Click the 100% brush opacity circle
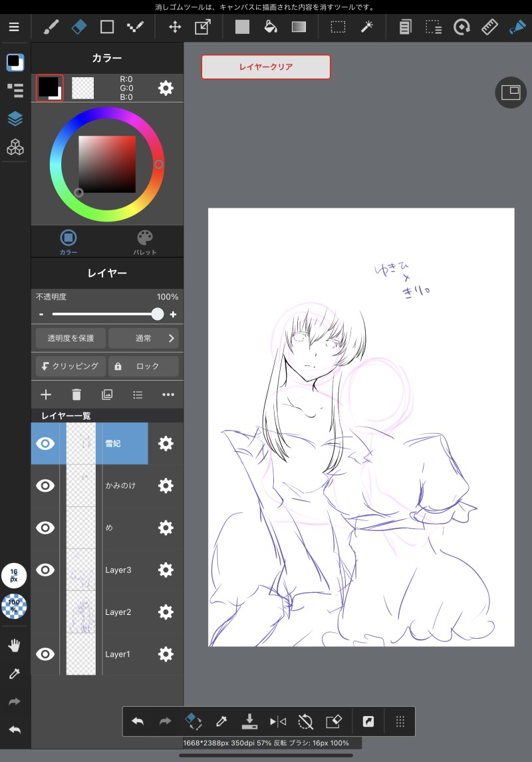532x762 pixels. point(13,606)
